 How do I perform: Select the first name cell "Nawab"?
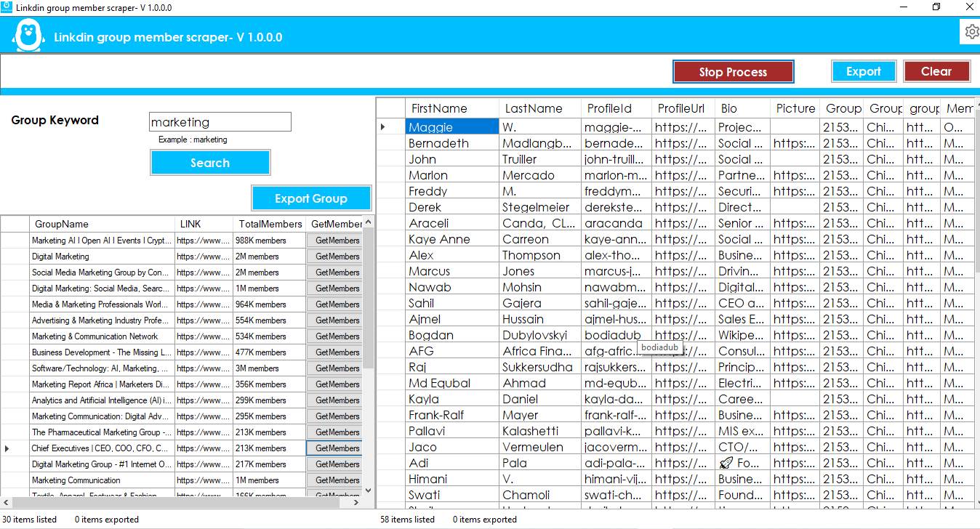pos(452,287)
